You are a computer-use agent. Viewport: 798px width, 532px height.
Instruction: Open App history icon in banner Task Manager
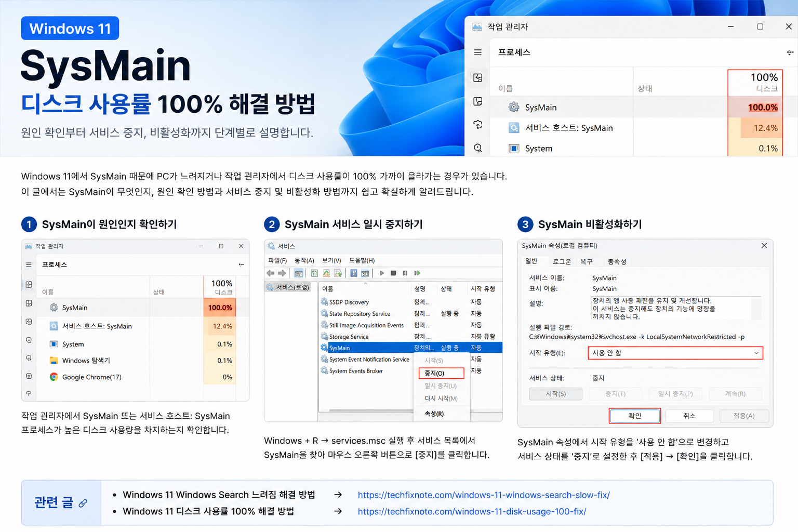click(x=478, y=125)
